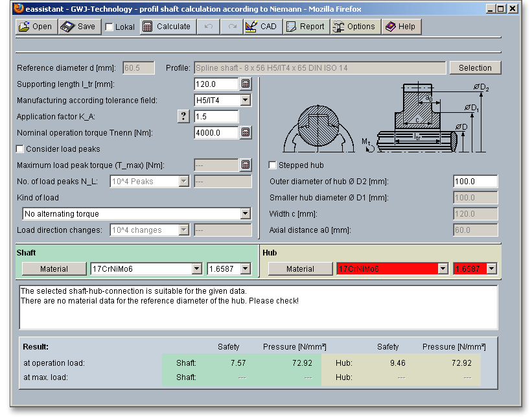Click question mark button for application factor

click(184, 116)
